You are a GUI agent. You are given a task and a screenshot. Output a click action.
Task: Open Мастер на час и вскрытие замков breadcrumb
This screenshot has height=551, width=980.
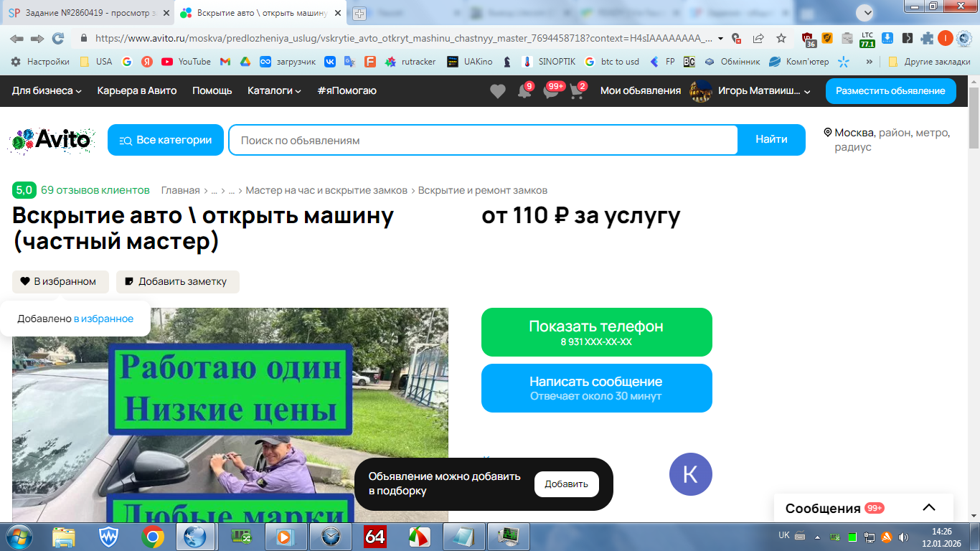coord(326,191)
